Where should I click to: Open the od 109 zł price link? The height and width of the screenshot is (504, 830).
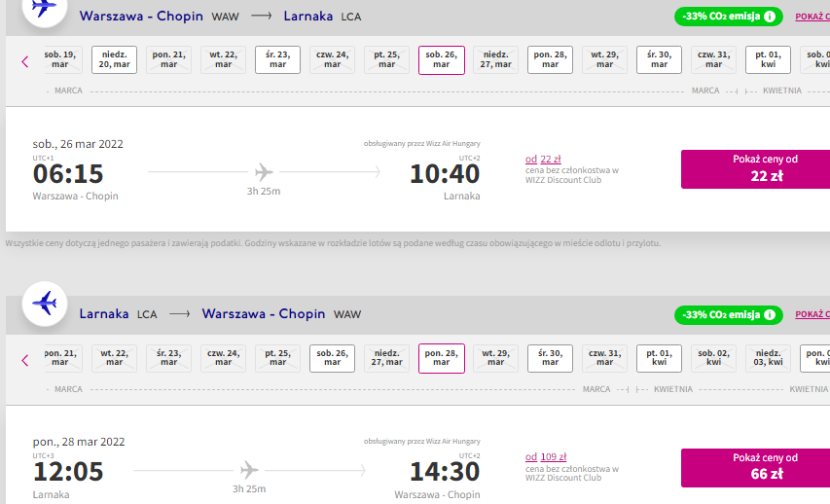[x=546, y=456]
